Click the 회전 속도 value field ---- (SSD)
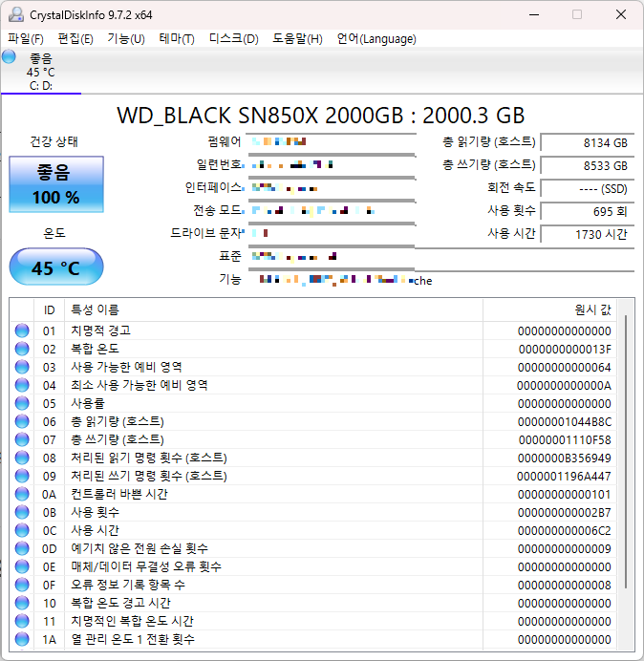Image resolution: width=644 pixels, height=661 pixels. (x=587, y=188)
